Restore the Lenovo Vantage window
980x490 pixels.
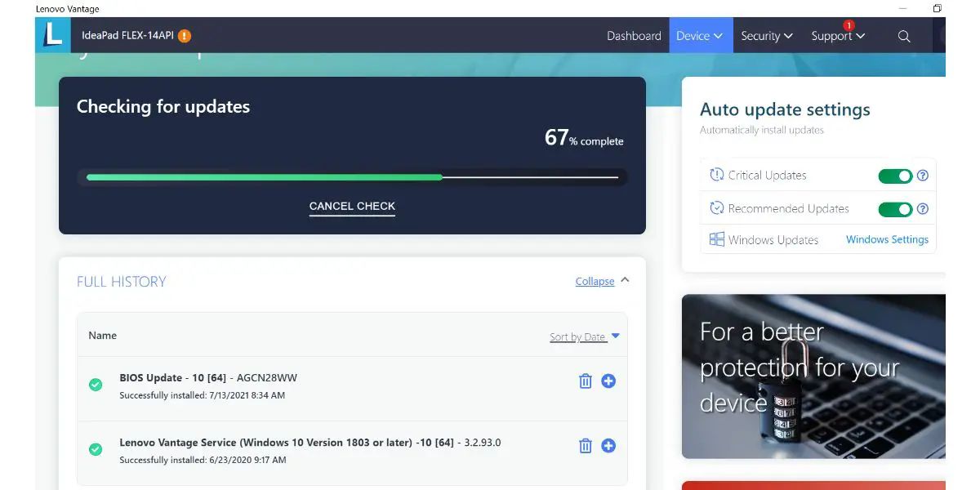[x=937, y=8]
